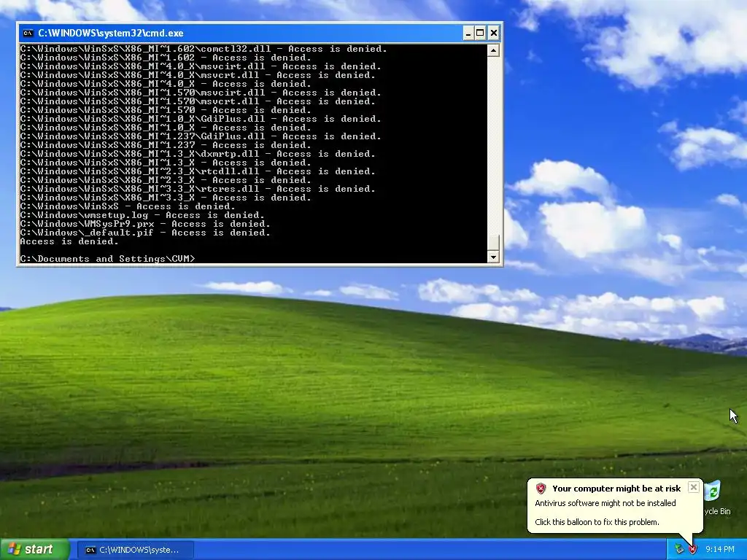Click the line 'C:\Windows\wmsetup.log - Access is denied.'
This screenshot has width=747, height=560.
(142, 215)
